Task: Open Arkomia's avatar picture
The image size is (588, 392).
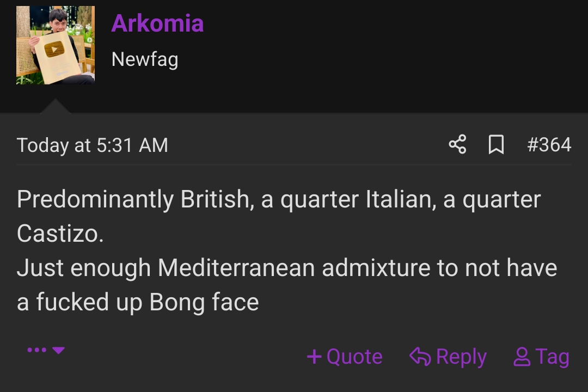Action: click(56, 45)
